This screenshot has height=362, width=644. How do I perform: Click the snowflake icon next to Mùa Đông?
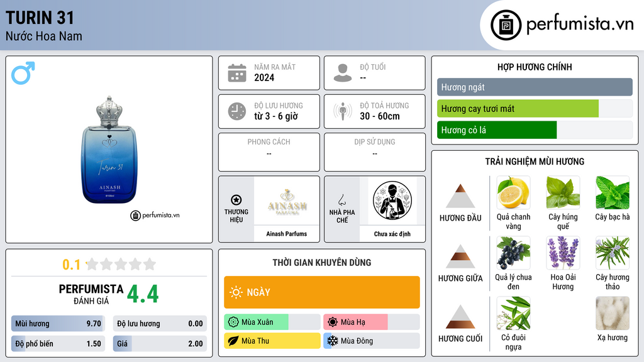pos(333,341)
